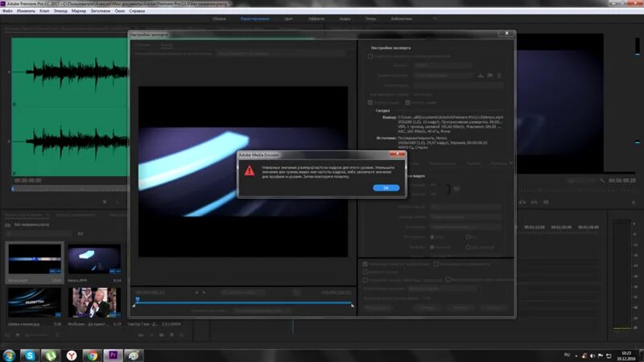This screenshot has height=362, width=644.
Task: Open the Файл menu
Action: click(x=7, y=11)
